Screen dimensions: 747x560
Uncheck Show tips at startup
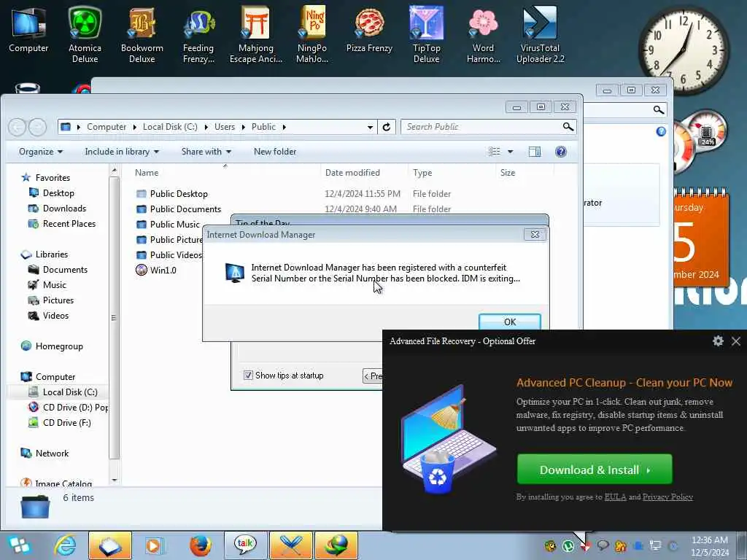[248, 376]
